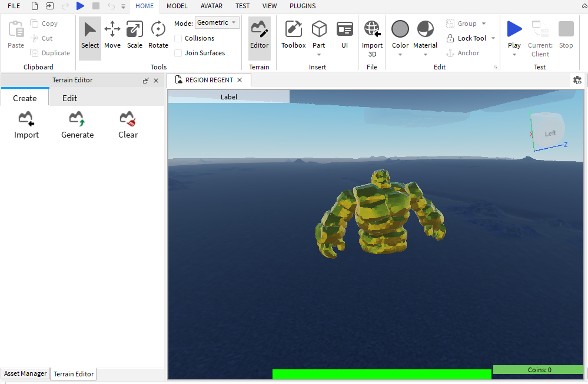Expand the Part dropdown arrow
Viewport: 588px width, 384px height.
coord(318,55)
